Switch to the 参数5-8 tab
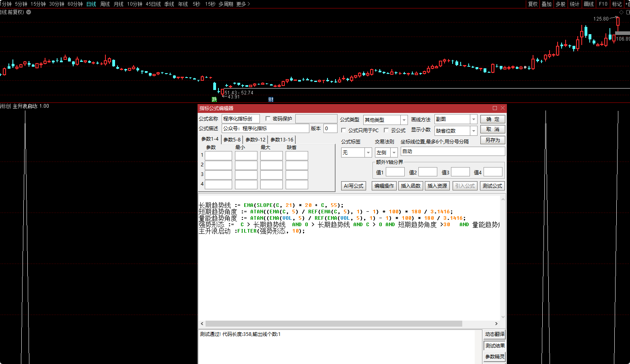The width and height of the screenshot is (630, 364). pos(232,139)
